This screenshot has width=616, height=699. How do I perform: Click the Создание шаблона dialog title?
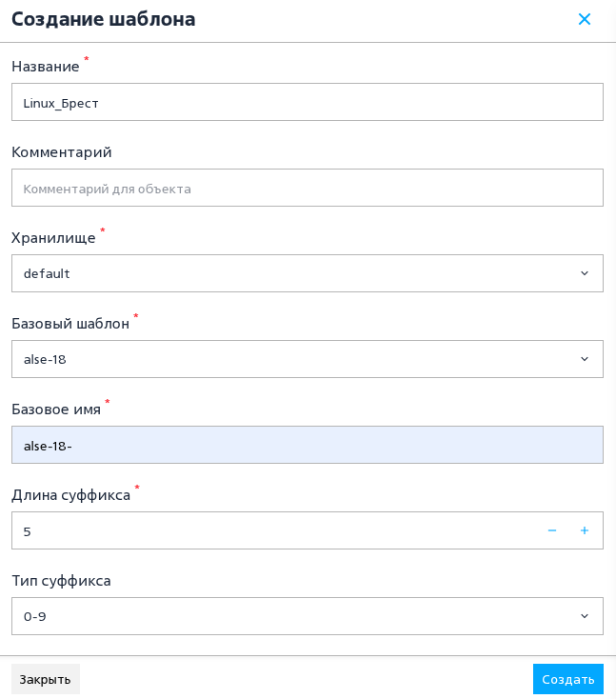click(x=104, y=19)
